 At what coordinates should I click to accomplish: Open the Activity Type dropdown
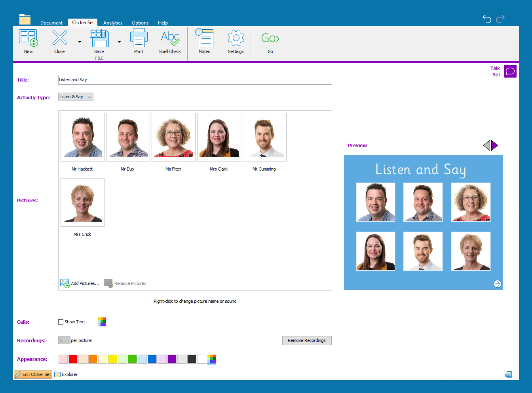(x=76, y=97)
